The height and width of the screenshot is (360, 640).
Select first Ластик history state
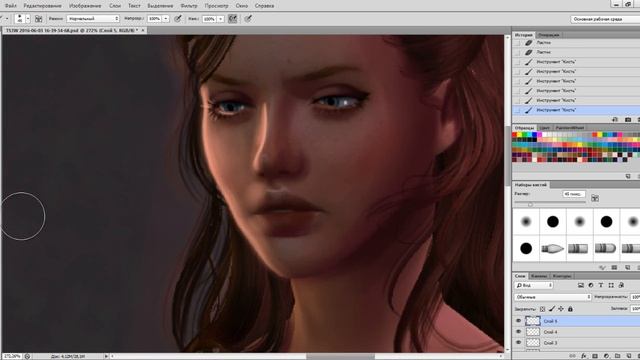(x=576, y=42)
